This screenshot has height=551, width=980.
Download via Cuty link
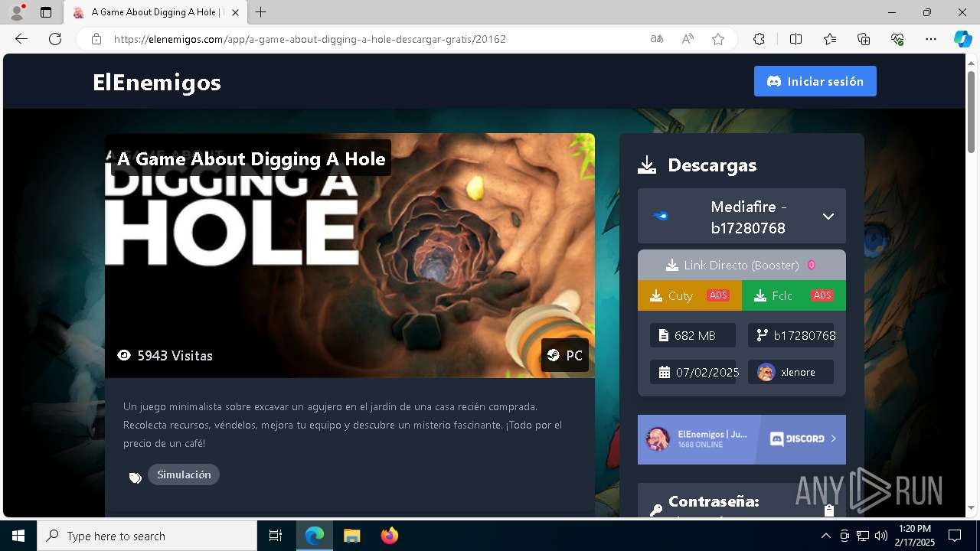coord(690,295)
